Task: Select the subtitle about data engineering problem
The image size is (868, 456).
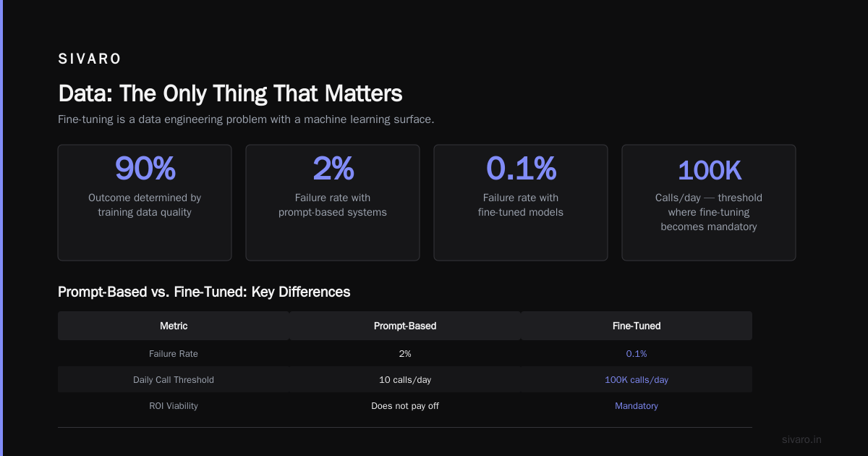Action: coord(246,119)
